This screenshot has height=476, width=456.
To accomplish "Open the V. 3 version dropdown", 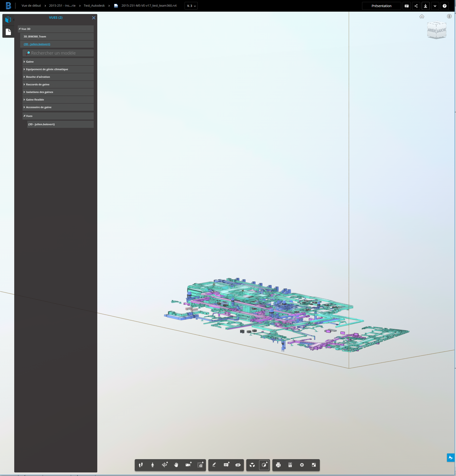I will 191,6.
